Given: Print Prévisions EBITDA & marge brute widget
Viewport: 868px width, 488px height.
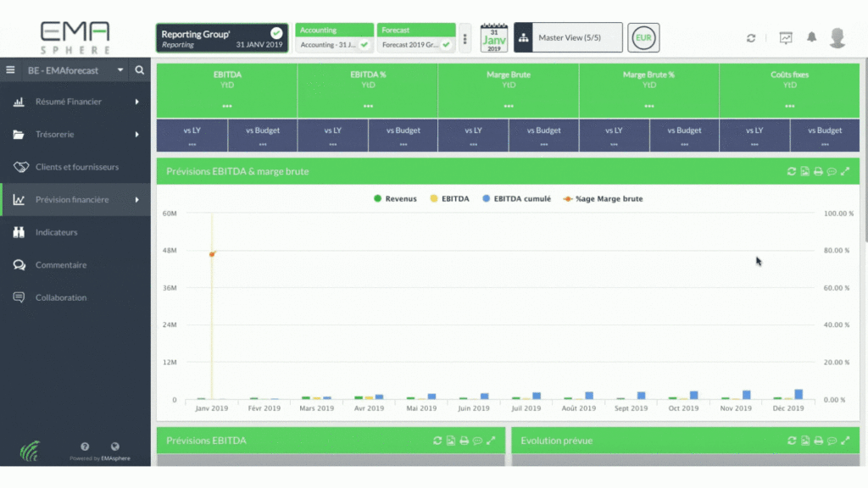Looking at the screenshot, I should (818, 171).
